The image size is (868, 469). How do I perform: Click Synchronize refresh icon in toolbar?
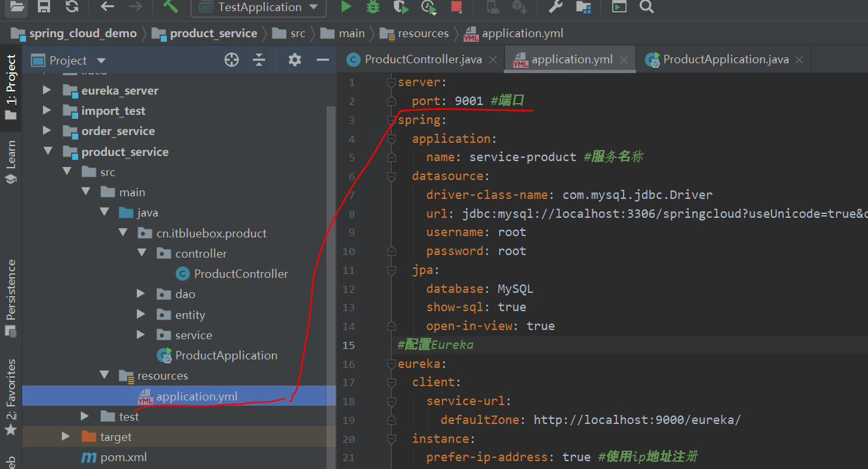(x=72, y=7)
